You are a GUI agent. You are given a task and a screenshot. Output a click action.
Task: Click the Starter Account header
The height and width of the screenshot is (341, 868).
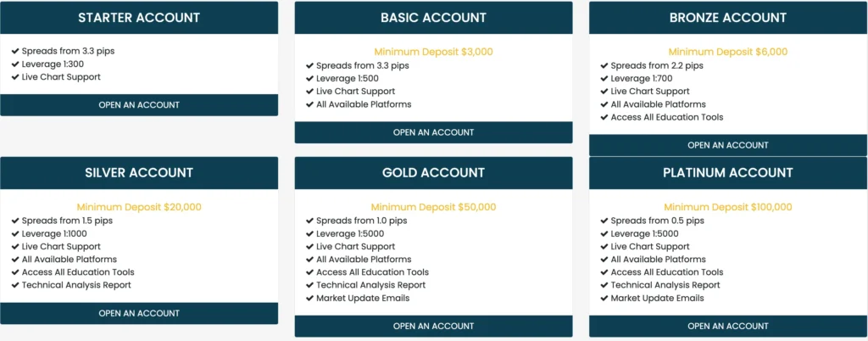[x=139, y=18]
